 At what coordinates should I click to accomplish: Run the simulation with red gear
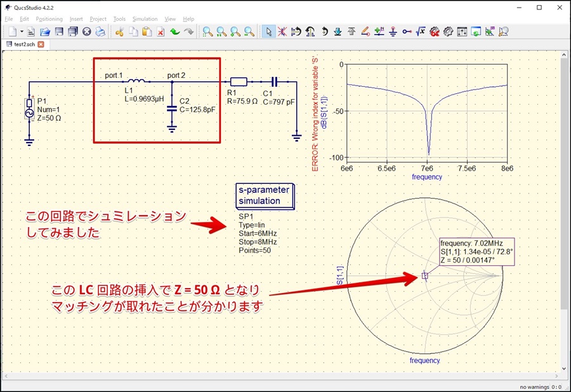[x=435, y=32]
